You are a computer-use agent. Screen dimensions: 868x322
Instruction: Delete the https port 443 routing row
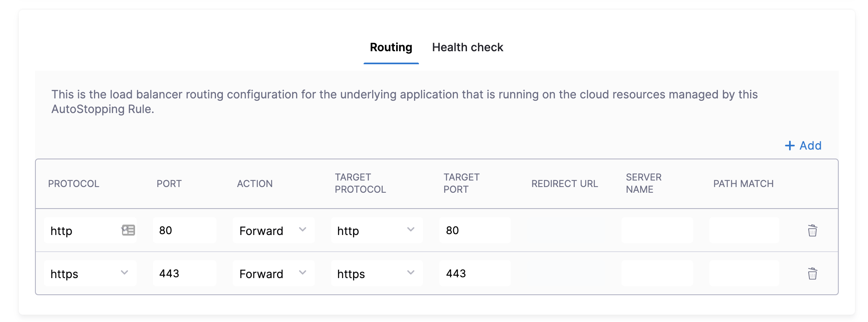pos(812,274)
